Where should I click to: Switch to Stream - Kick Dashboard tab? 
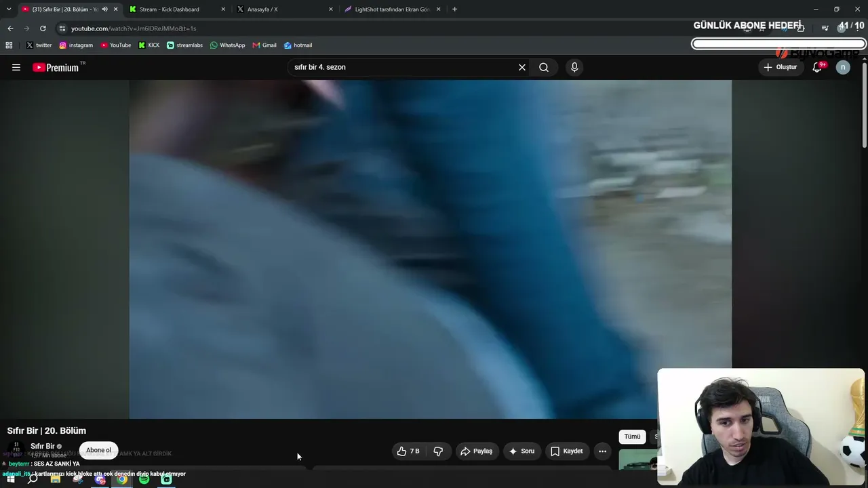click(x=176, y=9)
